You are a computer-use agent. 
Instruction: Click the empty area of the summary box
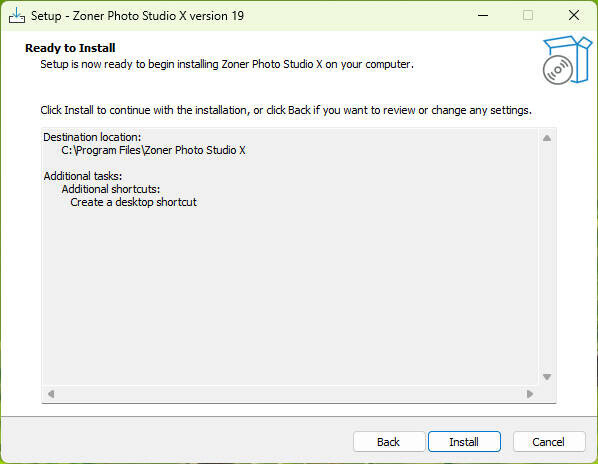[x=290, y=297]
